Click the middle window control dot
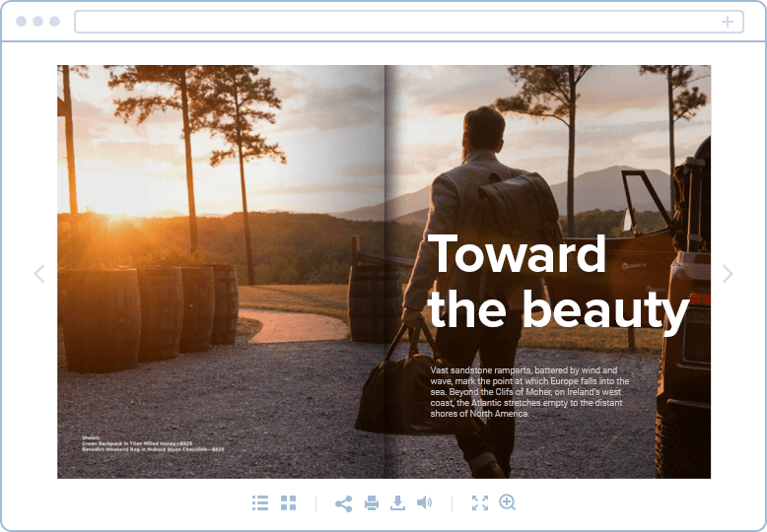The width and height of the screenshot is (767, 532). pos(38,22)
